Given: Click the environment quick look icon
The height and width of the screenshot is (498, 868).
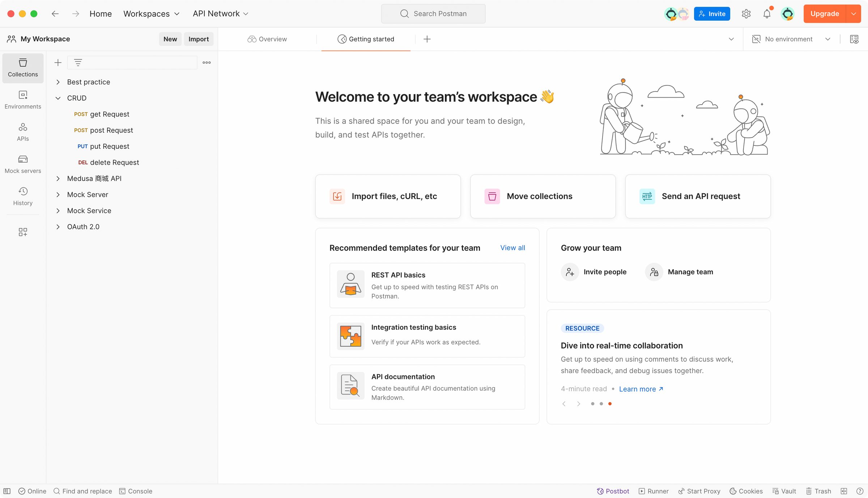Looking at the screenshot, I should [x=854, y=39].
